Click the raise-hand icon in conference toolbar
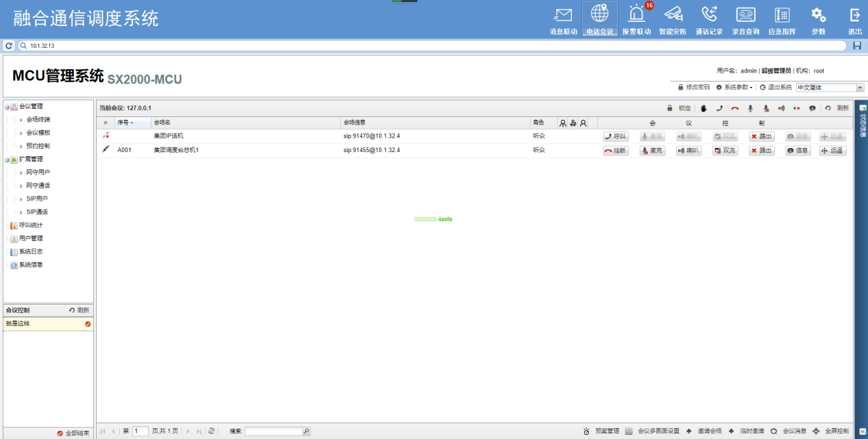This screenshot has width=868, height=439. tap(703, 108)
